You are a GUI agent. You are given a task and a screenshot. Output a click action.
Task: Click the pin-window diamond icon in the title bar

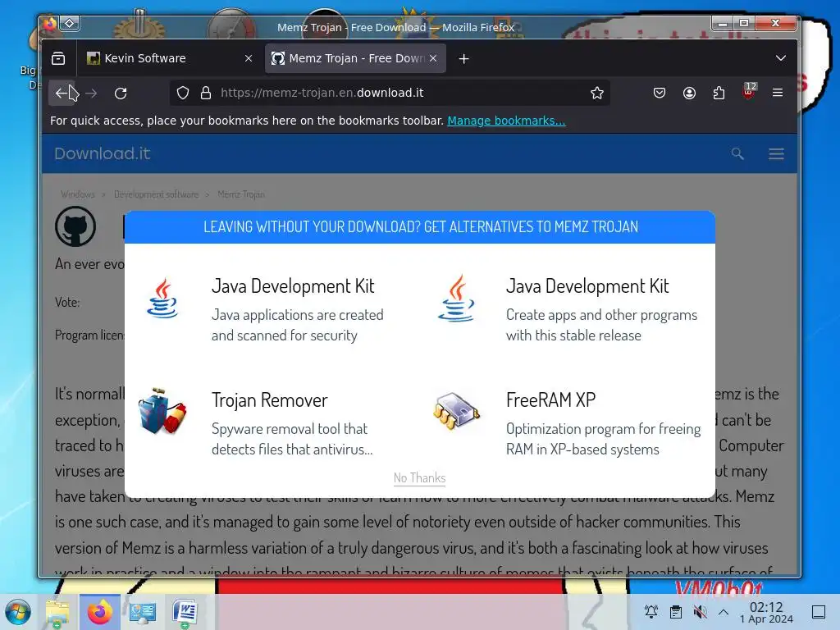tap(70, 24)
